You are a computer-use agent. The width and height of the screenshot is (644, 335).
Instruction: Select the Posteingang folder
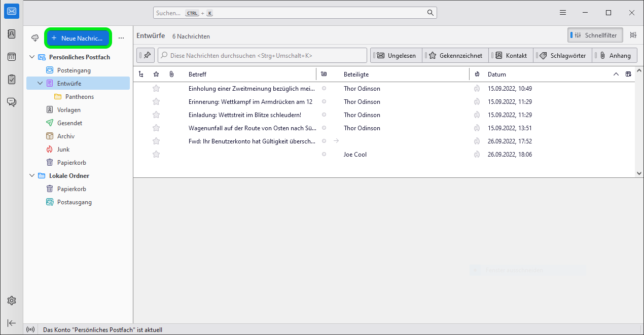click(74, 70)
